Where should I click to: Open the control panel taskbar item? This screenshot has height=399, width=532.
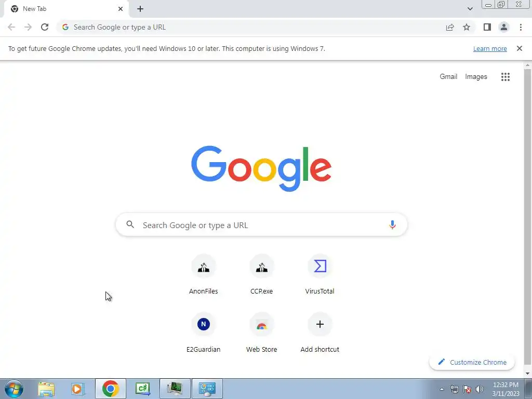click(207, 389)
